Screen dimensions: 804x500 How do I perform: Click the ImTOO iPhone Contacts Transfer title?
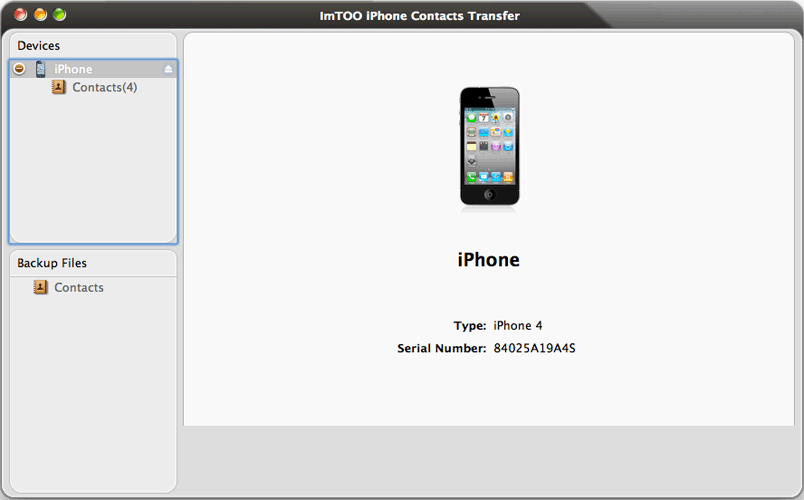click(419, 16)
